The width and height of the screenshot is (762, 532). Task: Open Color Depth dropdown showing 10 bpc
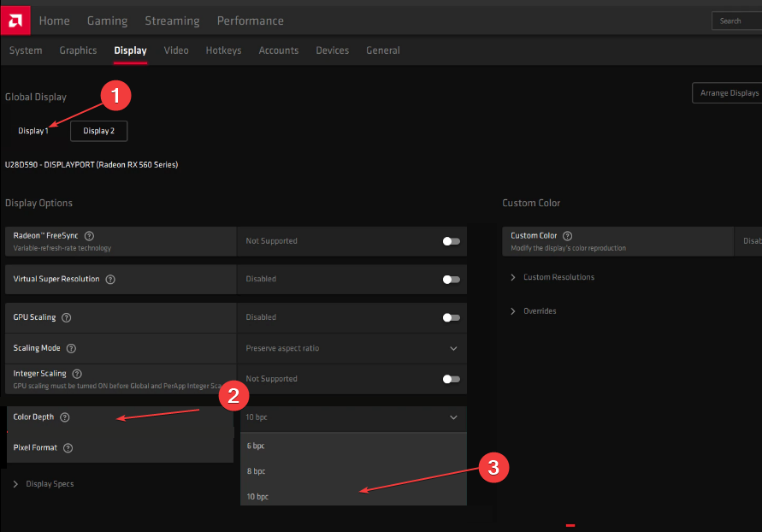(x=353, y=417)
